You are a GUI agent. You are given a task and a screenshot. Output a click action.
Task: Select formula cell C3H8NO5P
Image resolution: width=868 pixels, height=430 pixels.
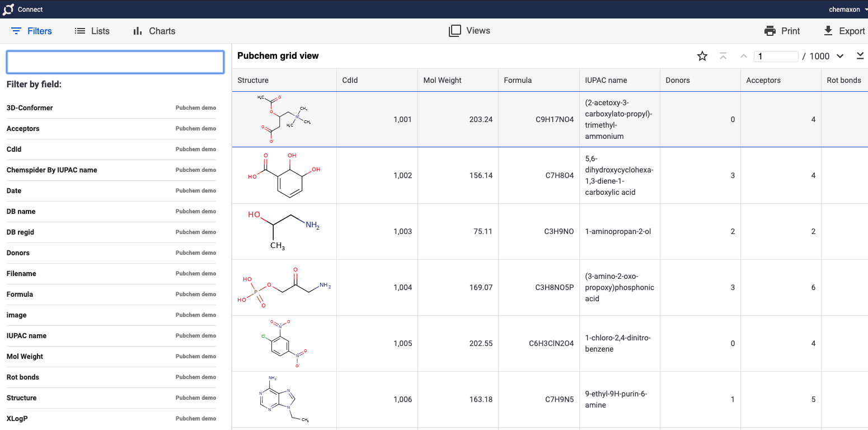(539, 287)
